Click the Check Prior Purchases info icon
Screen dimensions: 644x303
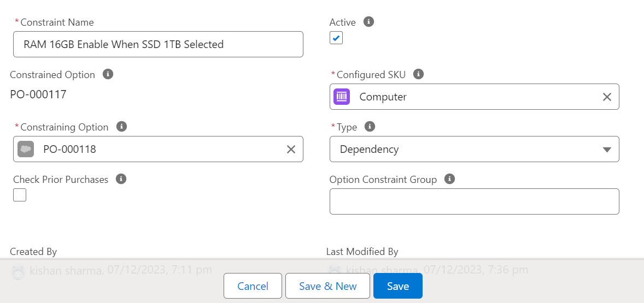coord(121,179)
